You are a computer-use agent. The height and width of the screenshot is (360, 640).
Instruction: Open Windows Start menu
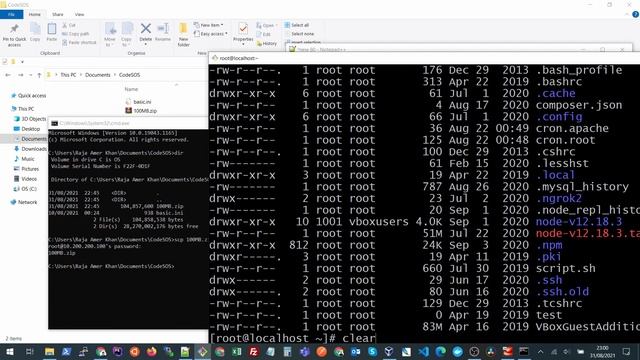pos(9,351)
